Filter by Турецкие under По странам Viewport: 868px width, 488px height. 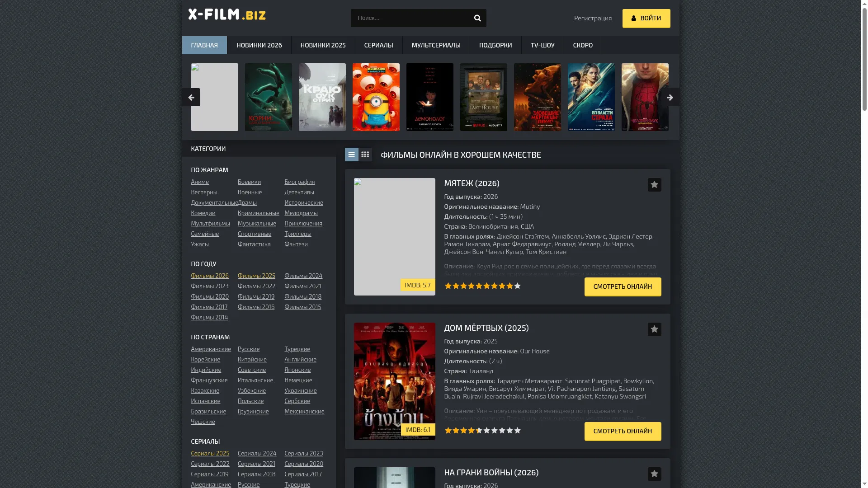[297, 349]
